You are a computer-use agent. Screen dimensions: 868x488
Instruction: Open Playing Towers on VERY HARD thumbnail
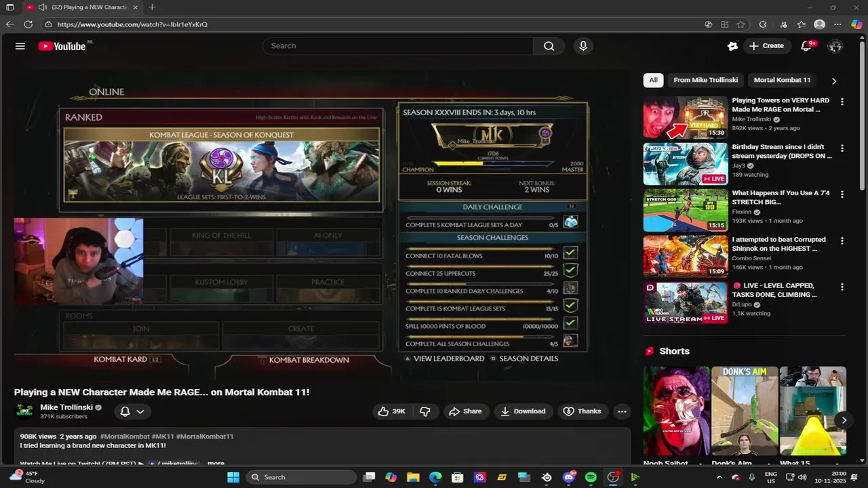tap(685, 117)
